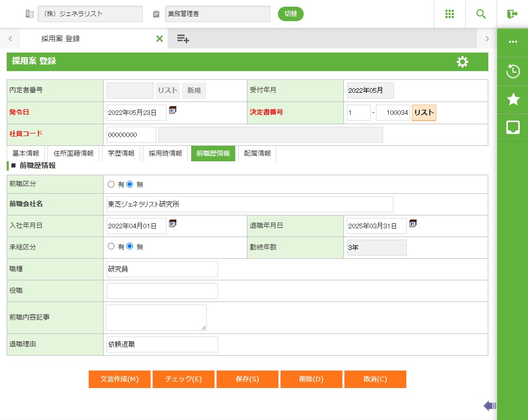Viewport: 528px width, 420px height.
Task: Open settings gear in 採用案 登録 header
Action: (x=463, y=62)
